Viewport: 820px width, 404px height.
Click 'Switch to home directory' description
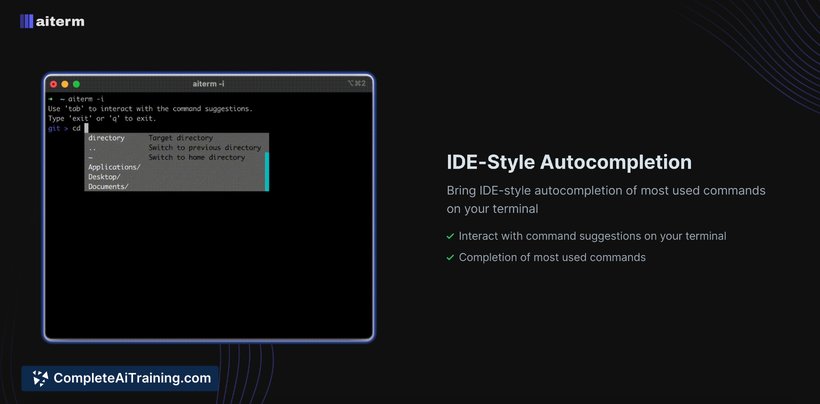(197, 157)
